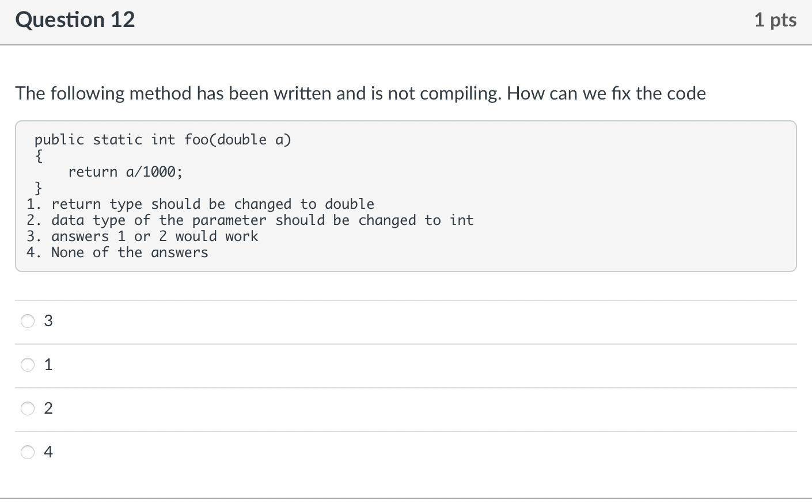Click the answer label number 3
The height and width of the screenshot is (504, 812).
click(x=48, y=321)
